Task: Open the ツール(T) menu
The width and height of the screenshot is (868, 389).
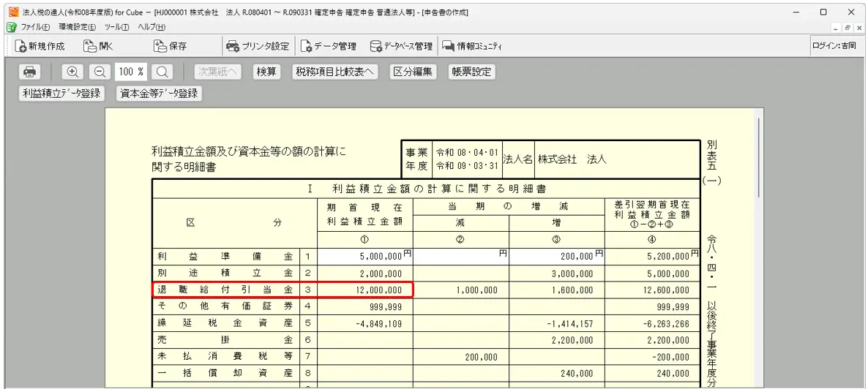Action: point(117,27)
